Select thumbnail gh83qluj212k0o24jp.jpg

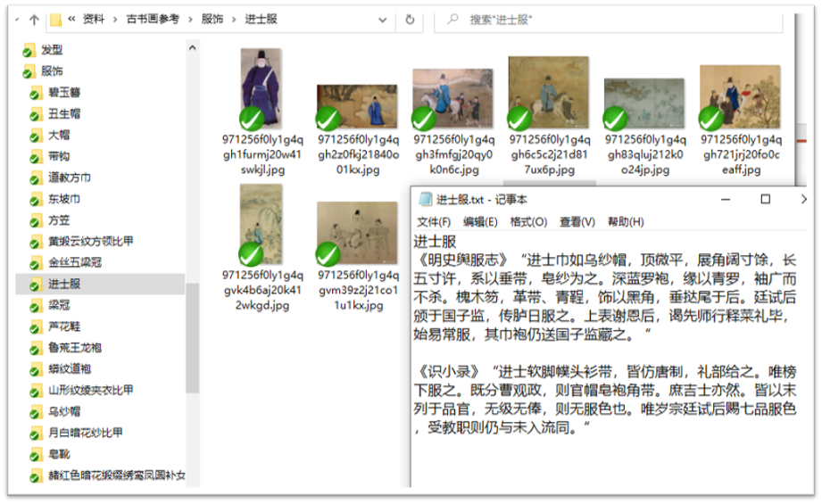[644, 103]
